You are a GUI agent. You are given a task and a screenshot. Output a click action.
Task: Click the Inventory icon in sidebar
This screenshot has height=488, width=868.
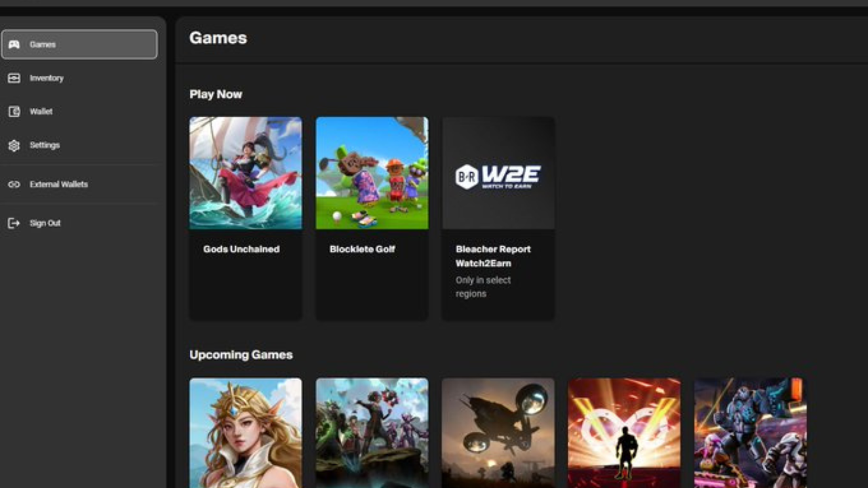click(x=14, y=78)
